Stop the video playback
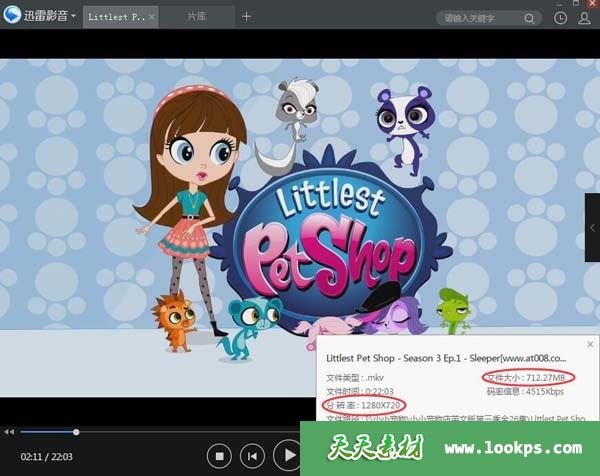Viewport: 600px width, 476px height. 219,456
